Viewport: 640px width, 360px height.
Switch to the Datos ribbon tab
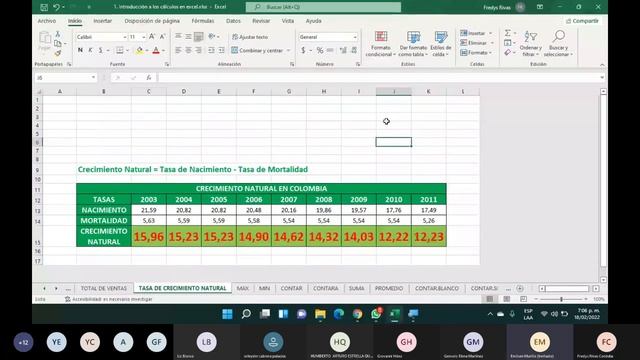[233, 21]
